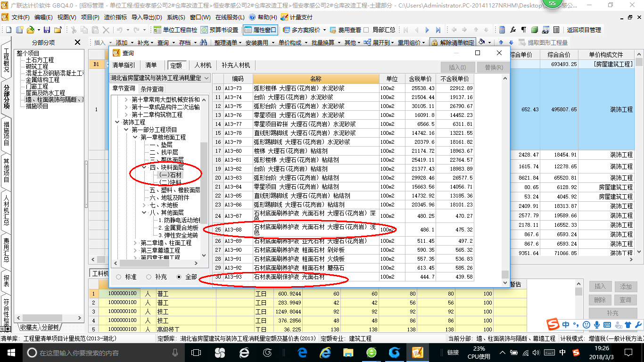The image size is (644, 362).
Task: Open Windows Start menu
Action: point(11,352)
